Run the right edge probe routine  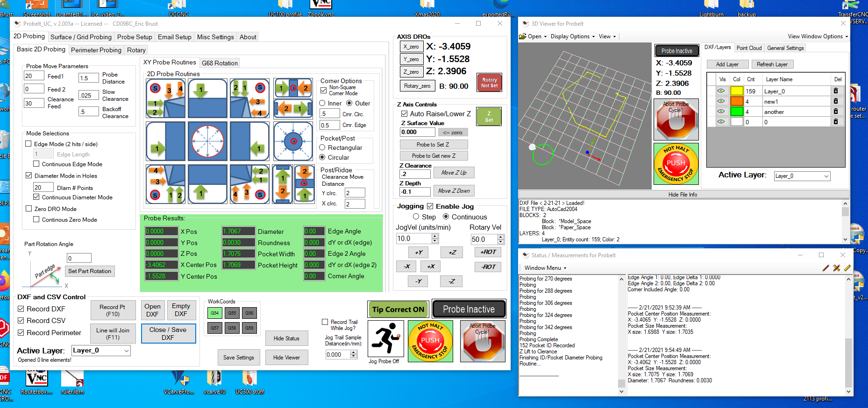pos(249,141)
